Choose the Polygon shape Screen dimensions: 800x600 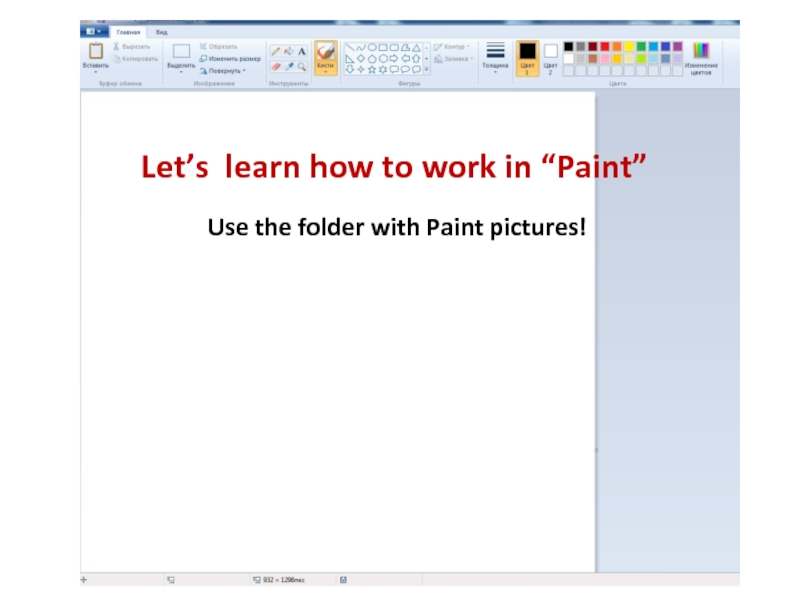[406, 47]
